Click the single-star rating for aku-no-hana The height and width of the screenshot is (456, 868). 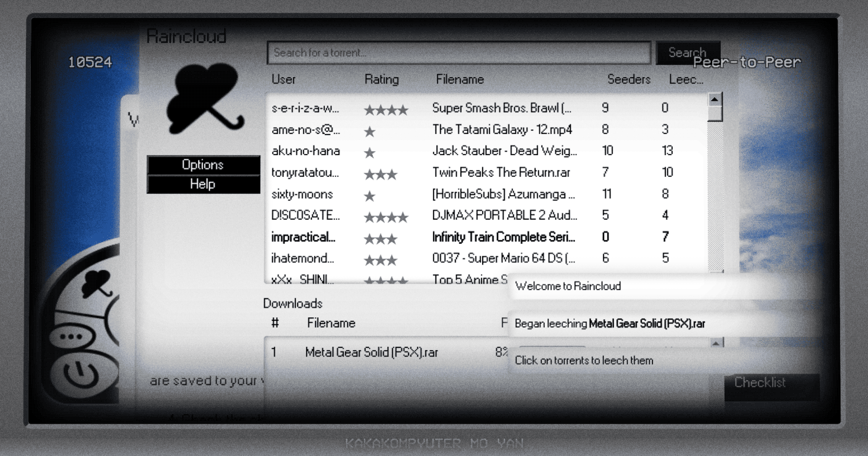(370, 153)
